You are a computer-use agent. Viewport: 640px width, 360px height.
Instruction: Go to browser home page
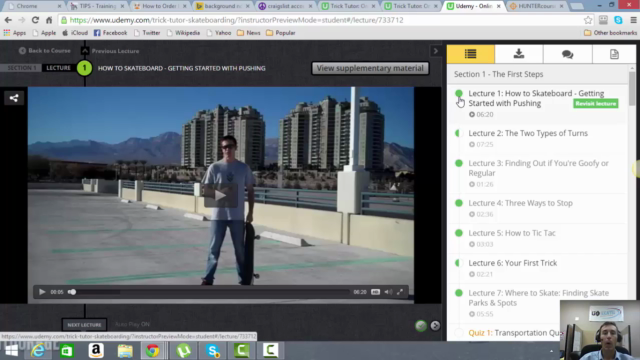49,20
